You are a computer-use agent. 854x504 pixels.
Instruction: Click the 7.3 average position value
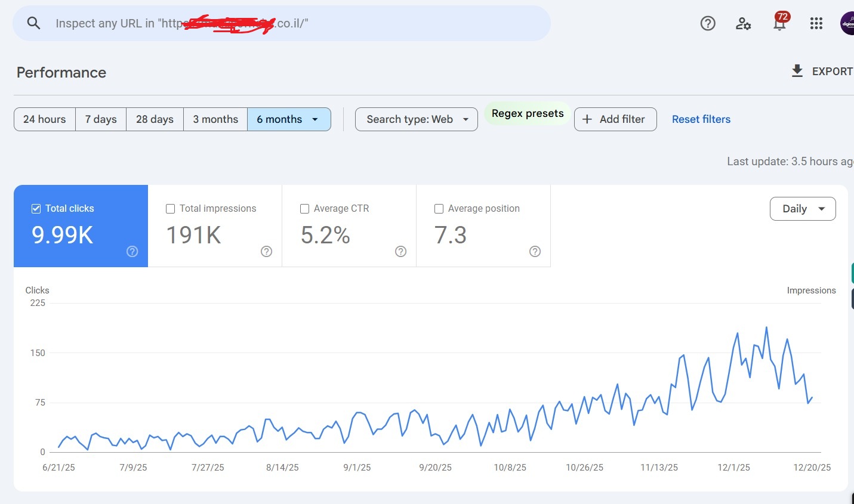point(451,235)
